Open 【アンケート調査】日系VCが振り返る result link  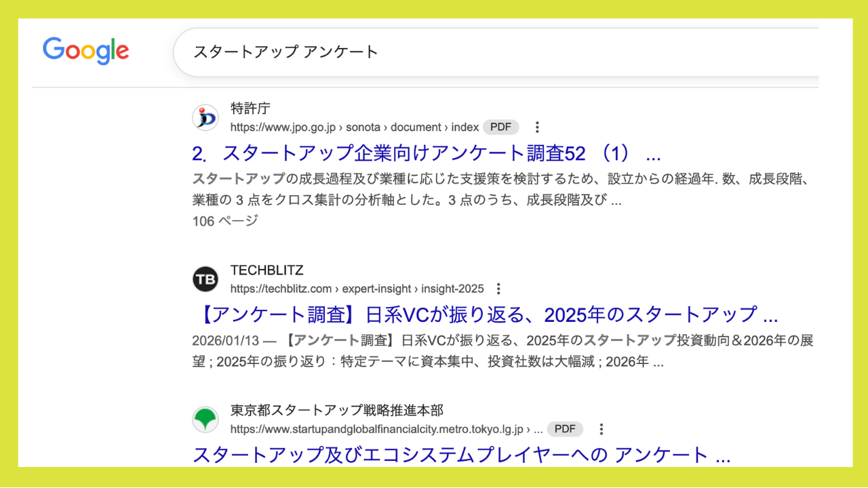485,315
